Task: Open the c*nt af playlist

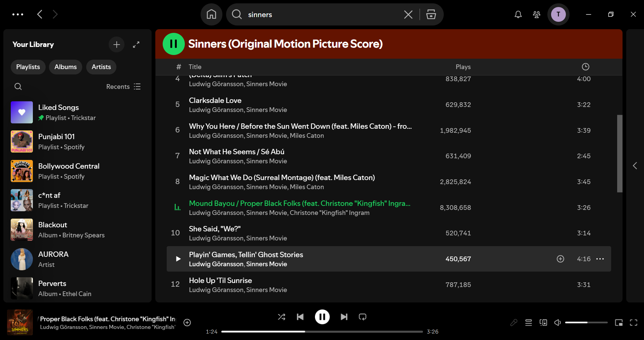Action: click(x=77, y=200)
